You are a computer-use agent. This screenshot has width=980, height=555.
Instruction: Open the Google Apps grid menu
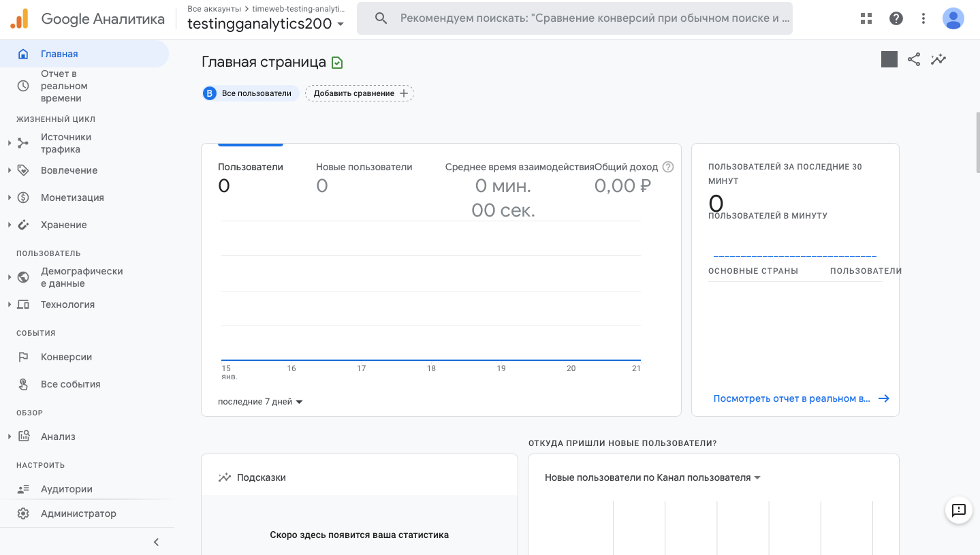[866, 18]
